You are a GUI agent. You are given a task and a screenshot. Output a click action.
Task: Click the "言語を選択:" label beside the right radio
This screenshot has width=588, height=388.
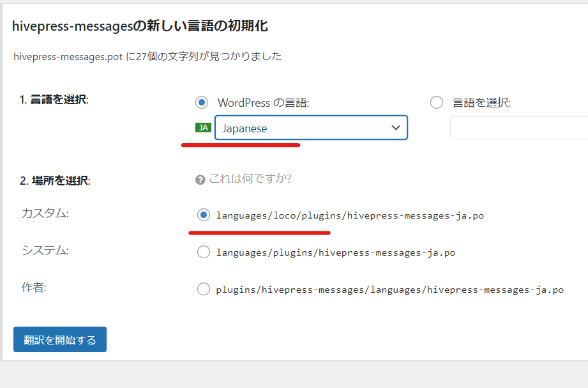481,103
